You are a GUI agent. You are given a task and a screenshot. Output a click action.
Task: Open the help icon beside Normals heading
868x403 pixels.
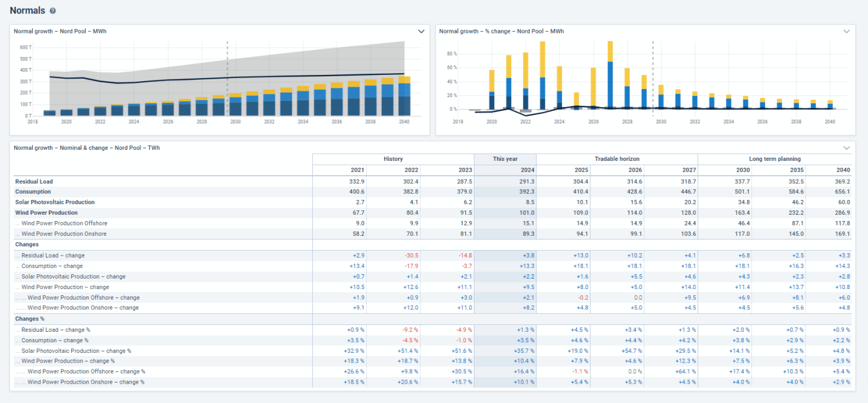pos(53,11)
